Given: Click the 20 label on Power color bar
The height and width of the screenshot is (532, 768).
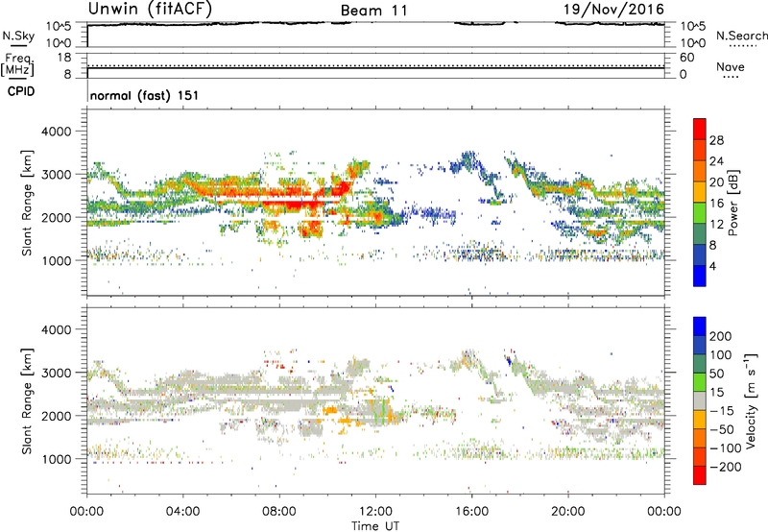Looking at the screenshot, I should pos(716,182).
